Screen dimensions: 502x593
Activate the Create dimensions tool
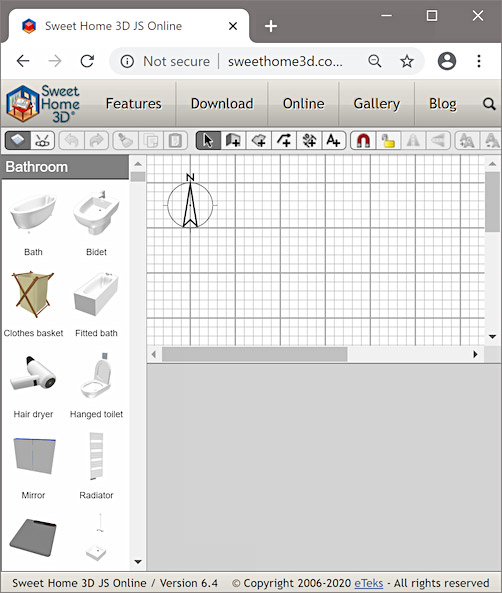tap(309, 141)
